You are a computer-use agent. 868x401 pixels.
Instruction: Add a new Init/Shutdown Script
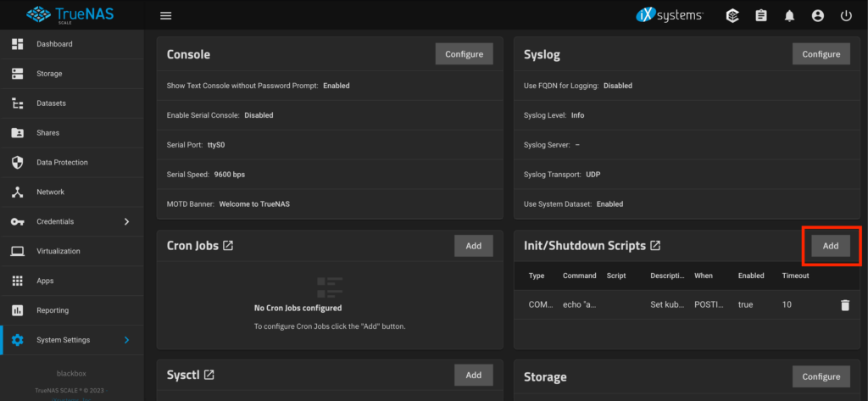831,246
